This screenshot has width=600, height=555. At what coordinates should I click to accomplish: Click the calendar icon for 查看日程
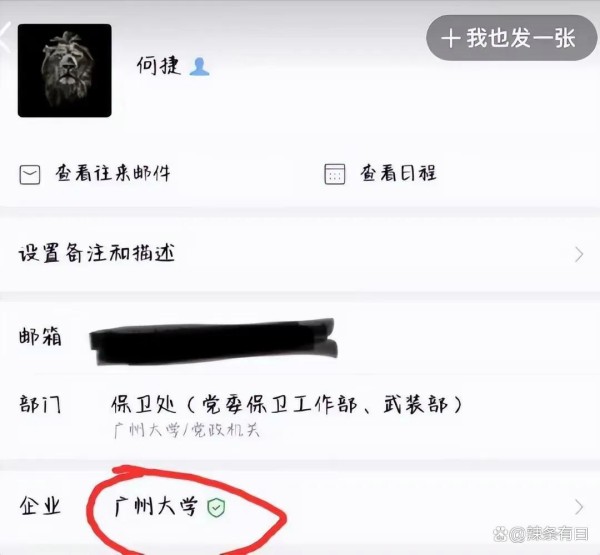335,174
